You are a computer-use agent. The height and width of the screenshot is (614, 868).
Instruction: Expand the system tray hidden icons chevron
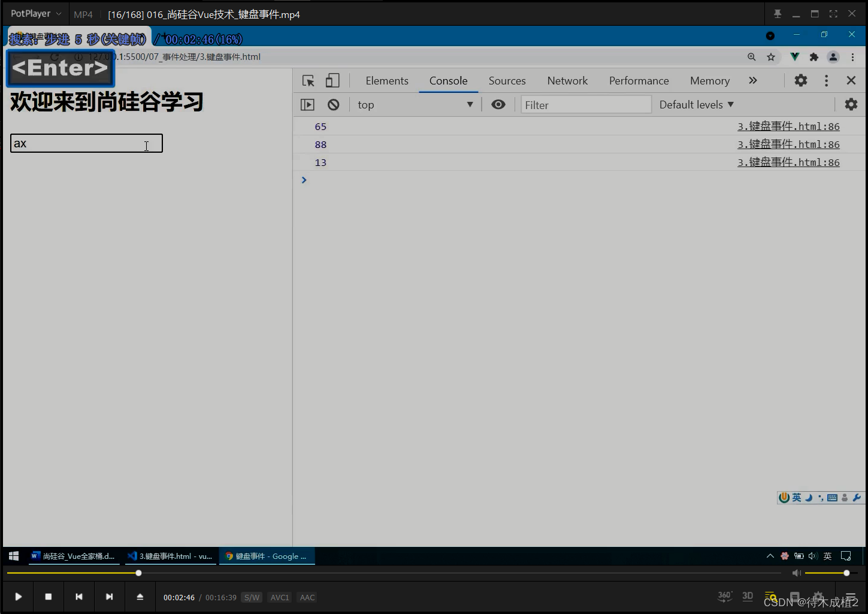coord(770,556)
